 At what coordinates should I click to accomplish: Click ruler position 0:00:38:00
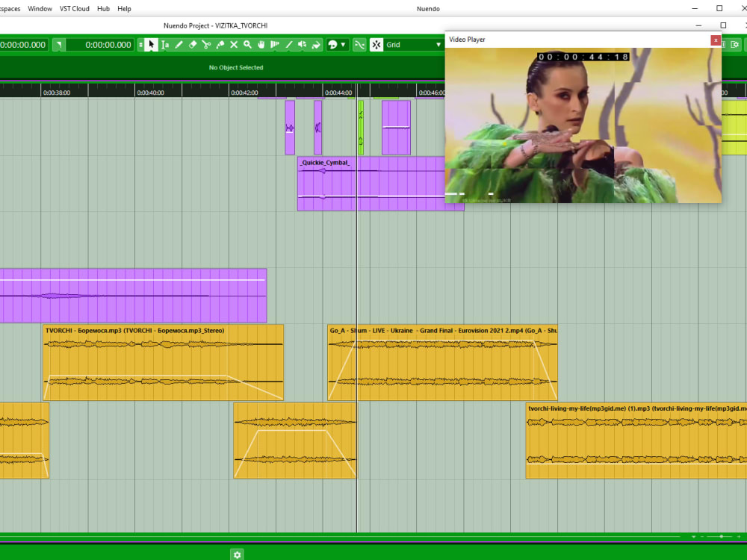tap(57, 93)
